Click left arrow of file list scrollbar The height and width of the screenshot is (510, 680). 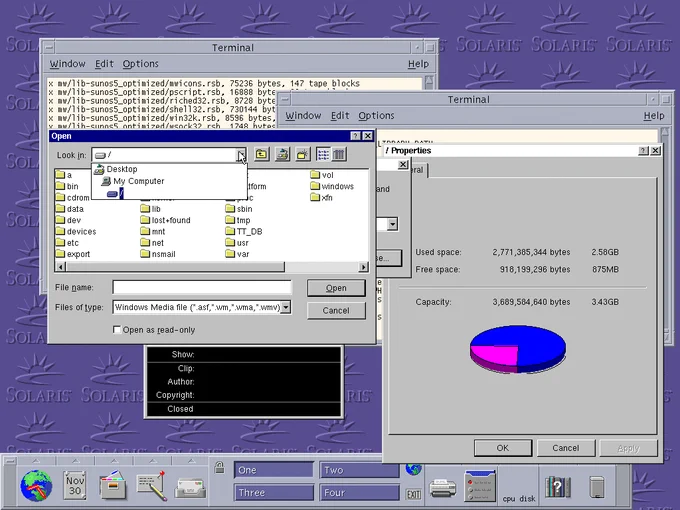pyautogui.click(x=61, y=267)
